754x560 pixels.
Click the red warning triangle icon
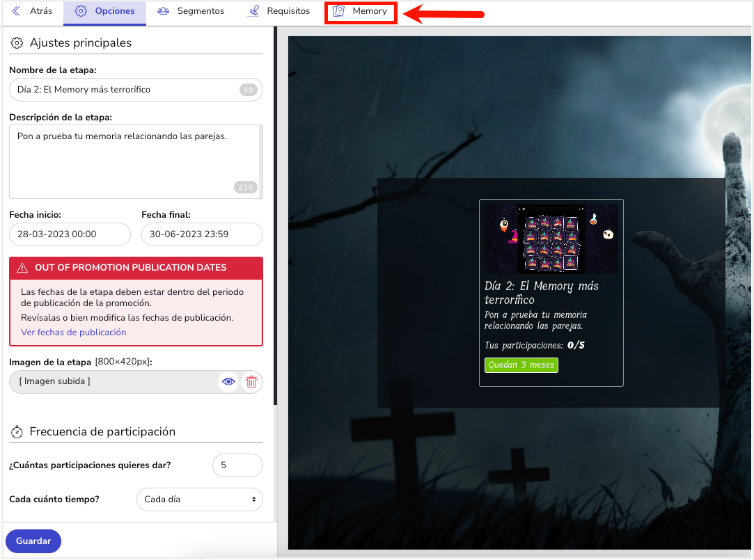point(22,268)
